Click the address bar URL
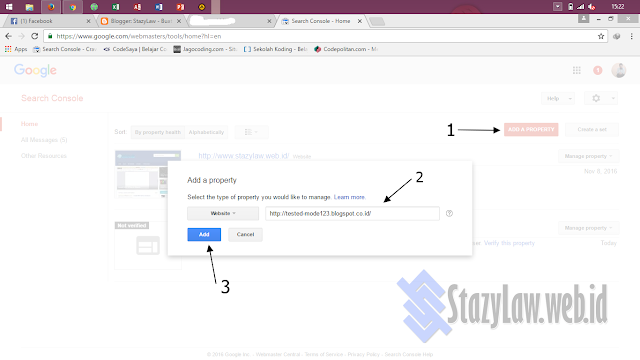640x360 pixels. coord(139,36)
